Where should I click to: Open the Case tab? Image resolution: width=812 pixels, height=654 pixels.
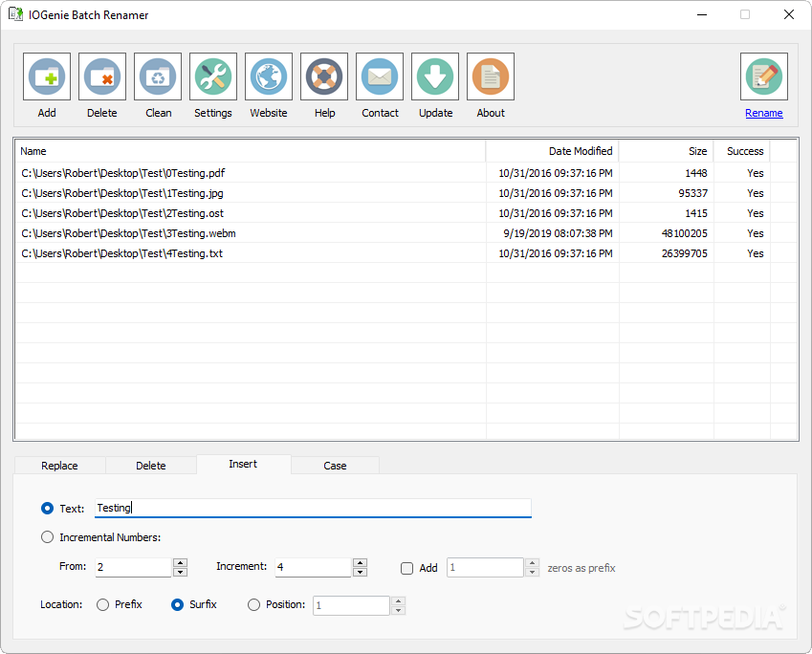click(x=335, y=466)
